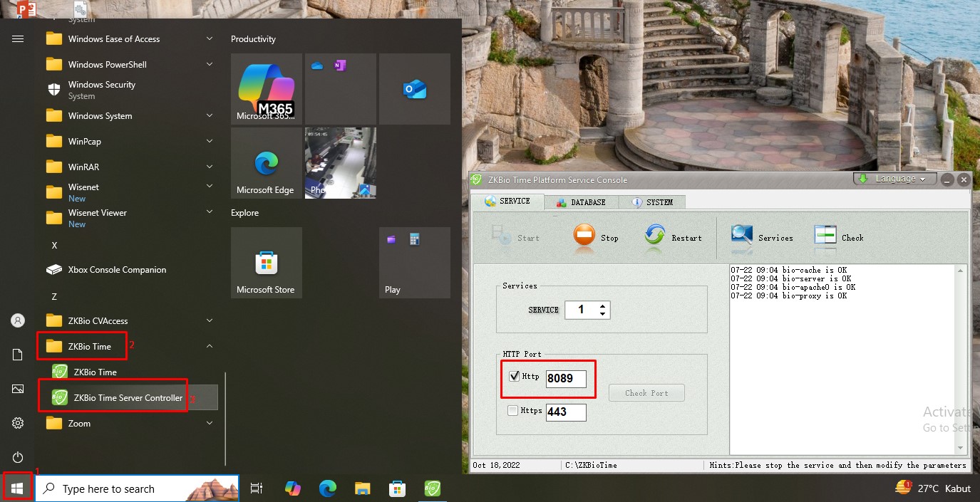The width and height of the screenshot is (980, 502).
Task: Open the Language dropdown
Action: tap(894, 179)
